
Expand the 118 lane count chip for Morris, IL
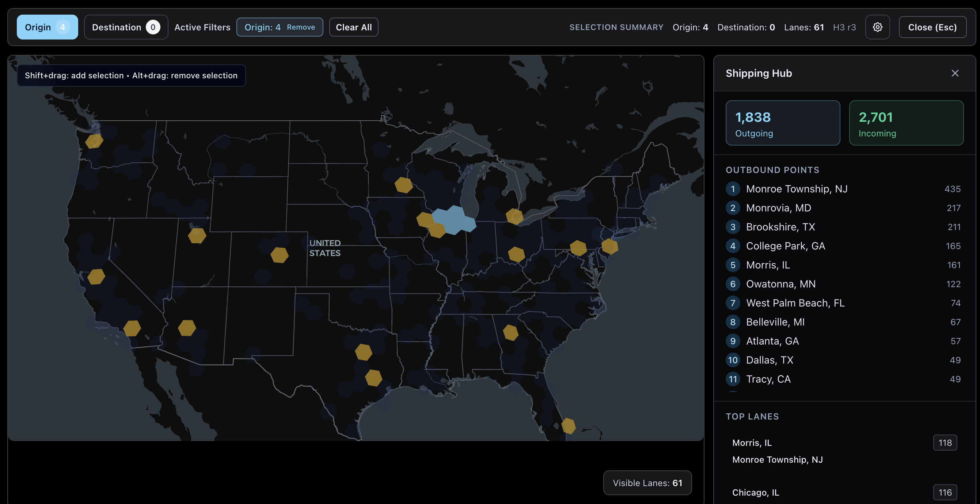[x=945, y=442]
